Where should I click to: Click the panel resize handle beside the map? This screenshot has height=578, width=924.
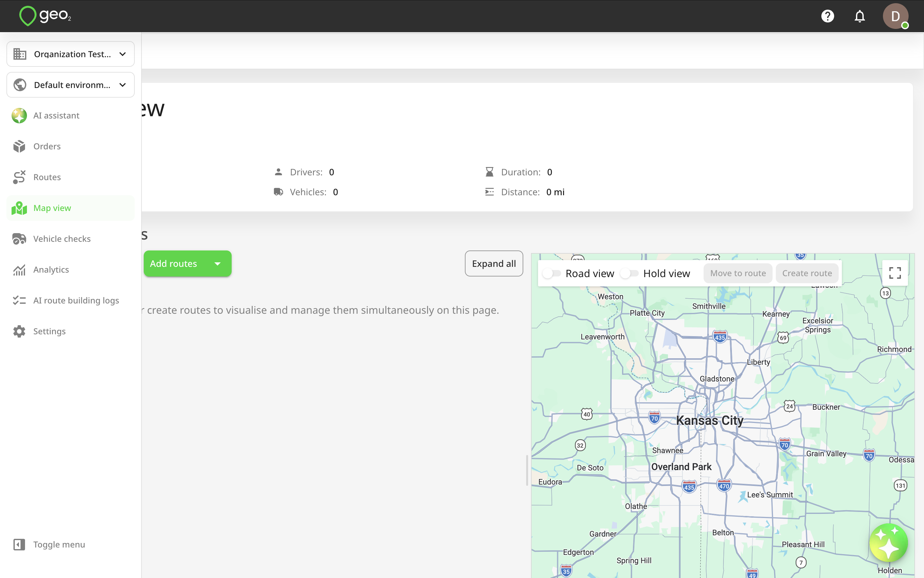[527, 470]
